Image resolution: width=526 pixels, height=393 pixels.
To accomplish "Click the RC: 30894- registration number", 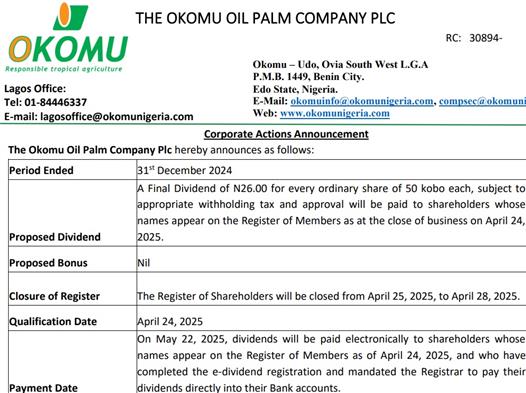I will (474, 38).
